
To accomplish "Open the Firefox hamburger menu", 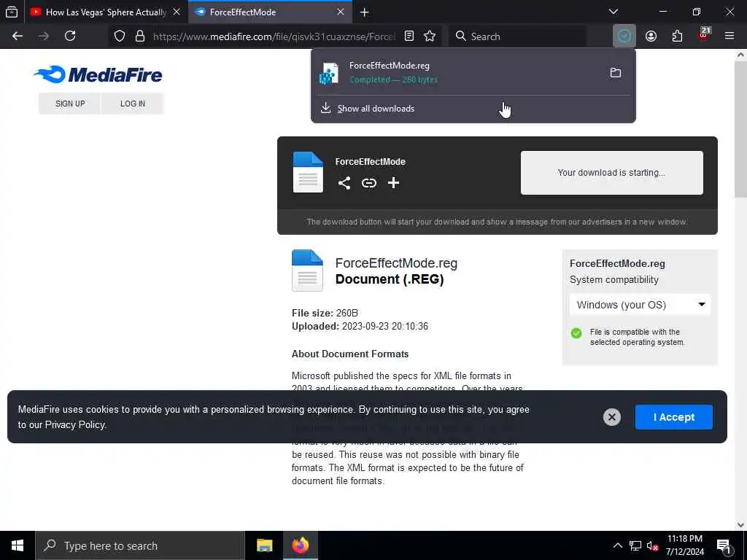I will [729, 36].
